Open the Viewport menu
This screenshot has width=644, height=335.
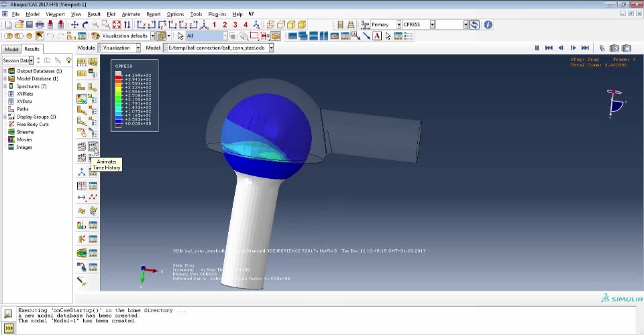pyautogui.click(x=55, y=14)
